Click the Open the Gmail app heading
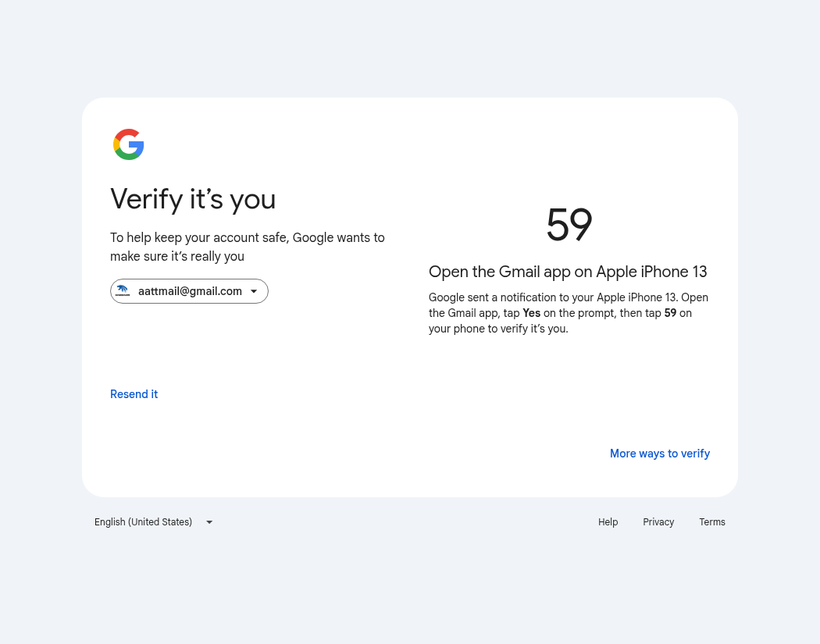 coord(568,272)
